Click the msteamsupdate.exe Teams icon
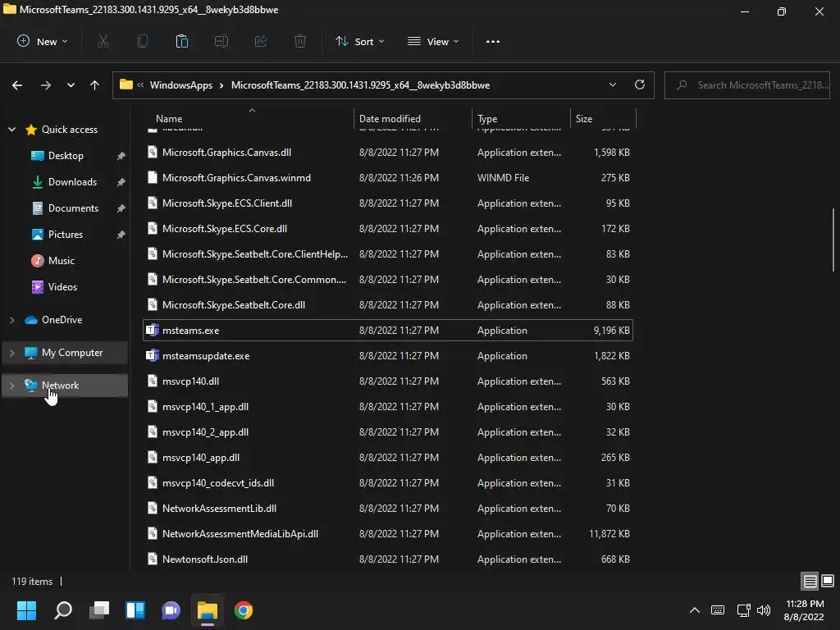The width and height of the screenshot is (840, 630). (153, 355)
